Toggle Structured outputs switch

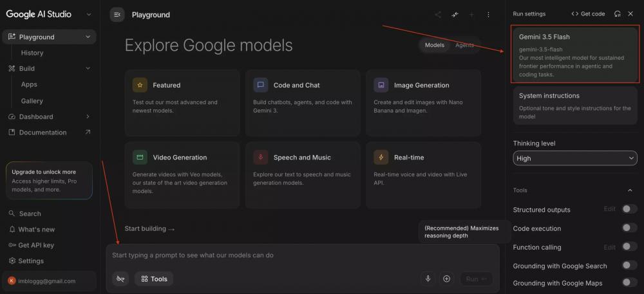click(629, 209)
